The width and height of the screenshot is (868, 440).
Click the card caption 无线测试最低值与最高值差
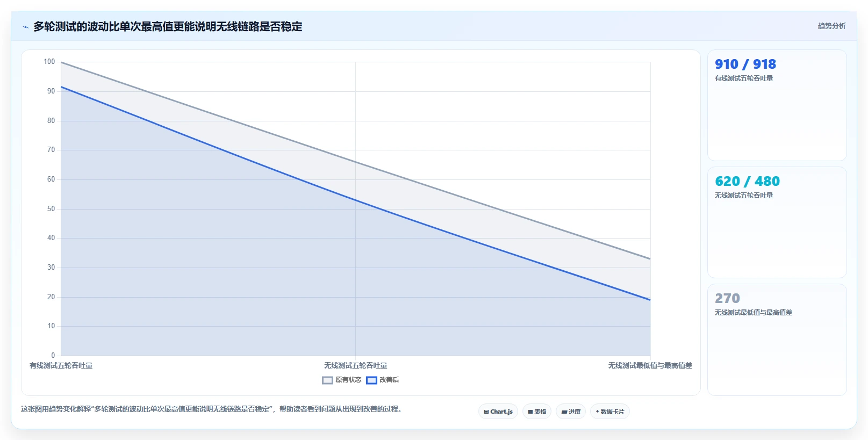754,313
